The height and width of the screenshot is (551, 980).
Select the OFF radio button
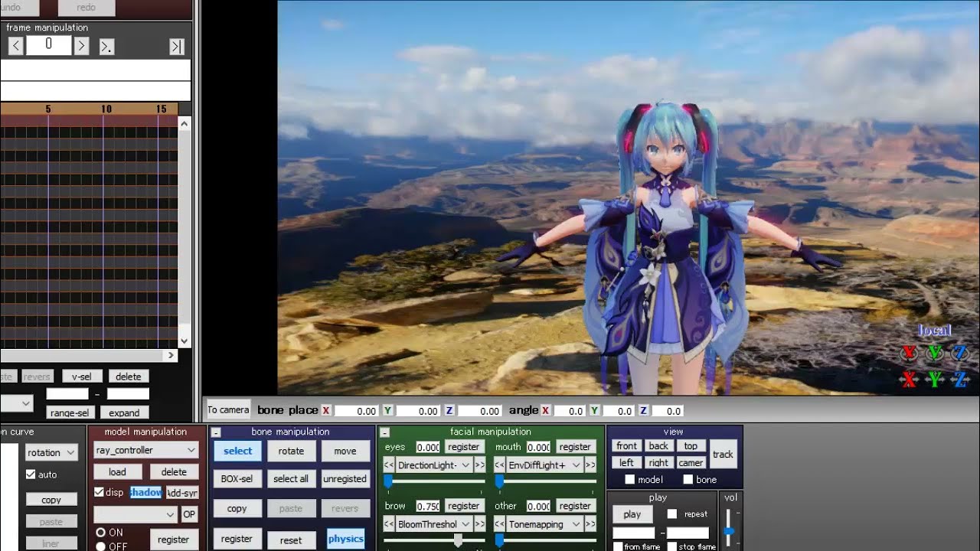100,546
